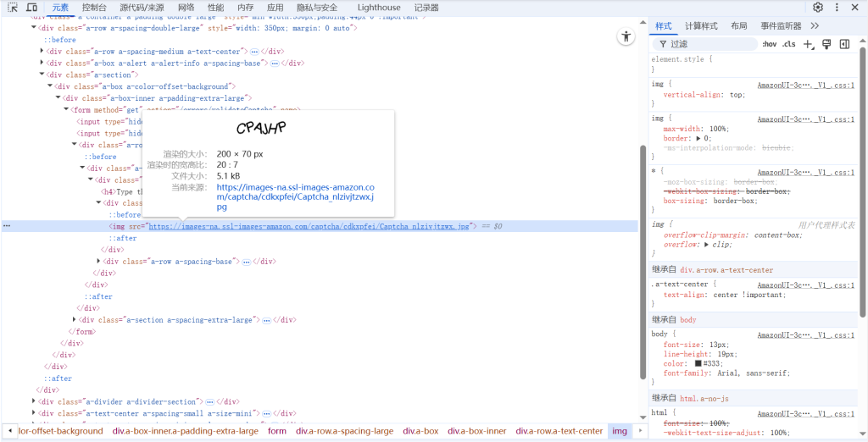Screen dimensions: 868x442
Task: Click the accessibility figure floating icon
Action: 626,36
